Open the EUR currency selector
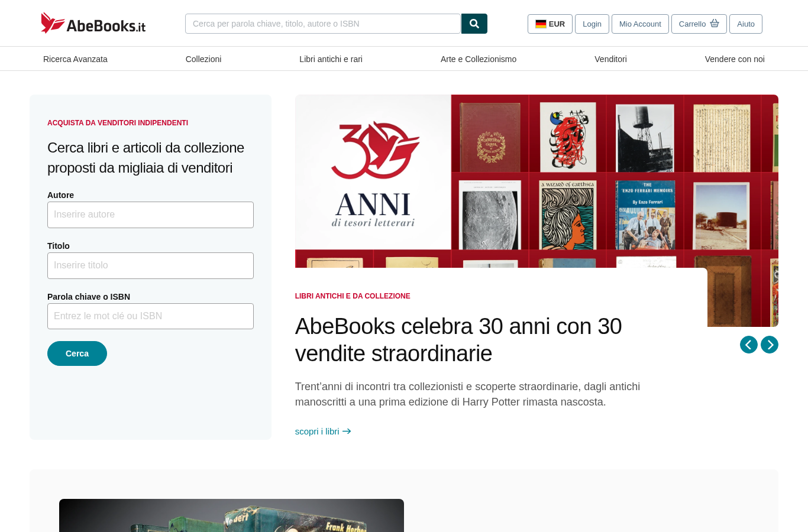Viewport: 808px width, 532px height. (x=550, y=24)
